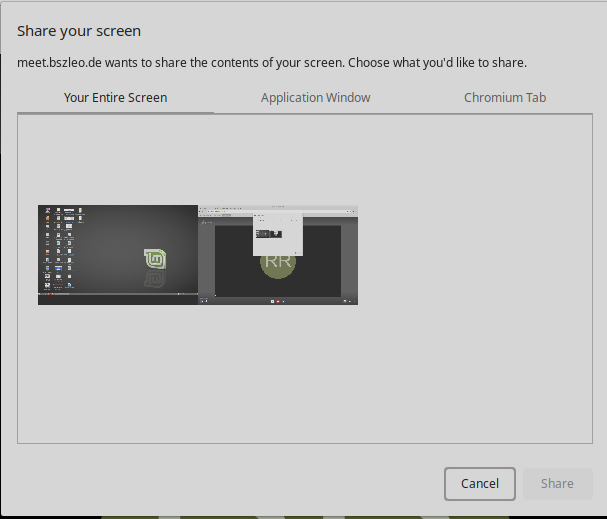Click the meet.bszleo.de domain text
This screenshot has width=607, height=519.
pos(57,63)
